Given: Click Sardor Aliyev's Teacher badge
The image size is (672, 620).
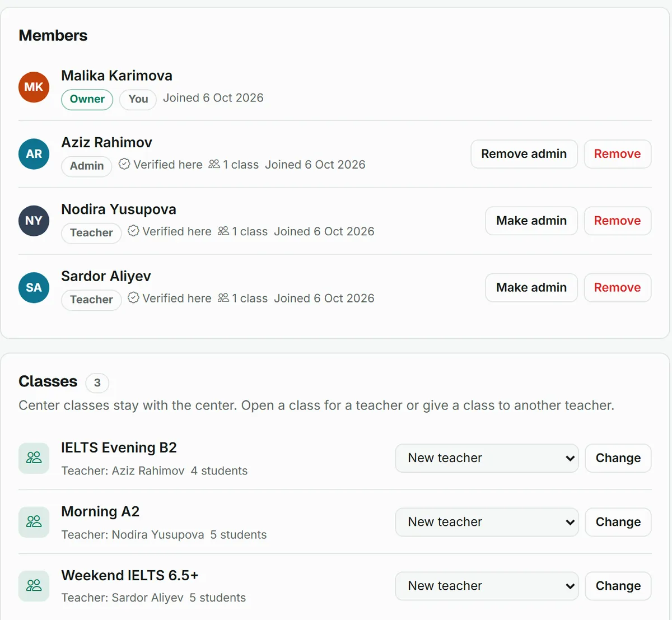Looking at the screenshot, I should [x=91, y=299].
